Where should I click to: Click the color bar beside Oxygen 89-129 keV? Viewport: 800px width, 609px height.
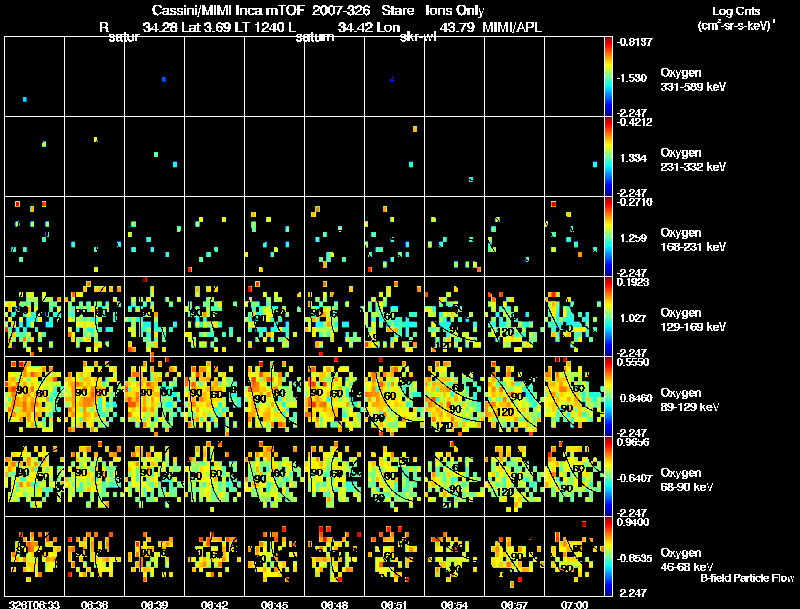pos(608,396)
